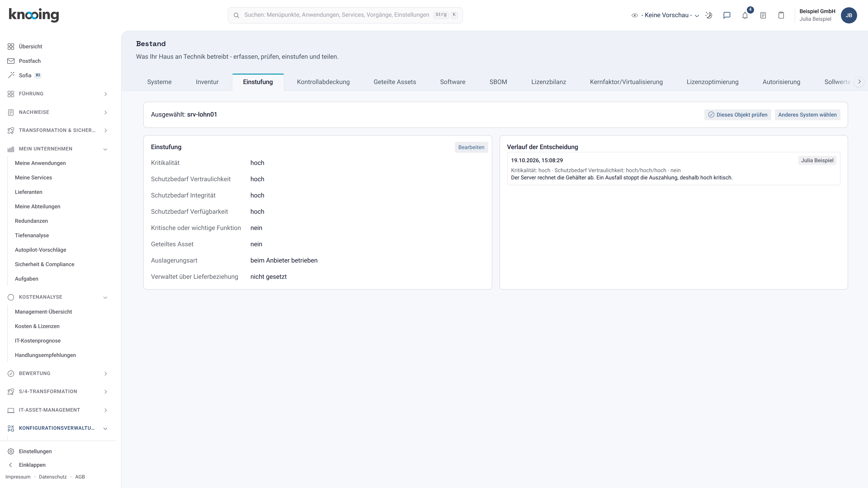This screenshot has width=868, height=488.
Task: Toggle the dark mode moon icon
Action: pyautogui.click(x=709, y=15)
